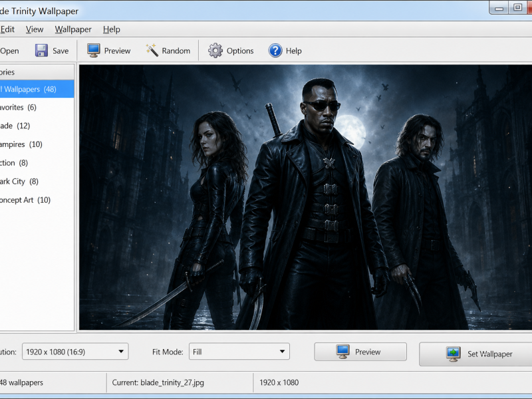This screenshot has height=399, width=532.
Task: Click the 'Fit Mode:' label
Action: click(168, 352)
